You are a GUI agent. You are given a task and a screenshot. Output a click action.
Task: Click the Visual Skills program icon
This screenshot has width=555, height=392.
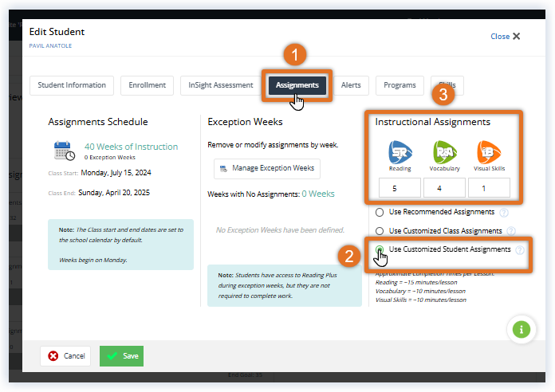point(488,151)
